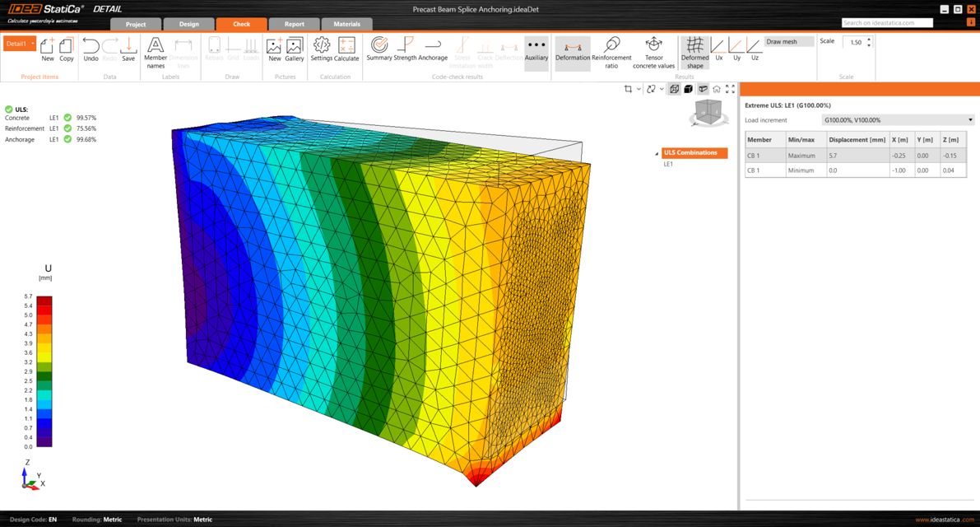Follow the www.ideastatica.com link
The image size is (980, 527).
[x=945, y=520]
